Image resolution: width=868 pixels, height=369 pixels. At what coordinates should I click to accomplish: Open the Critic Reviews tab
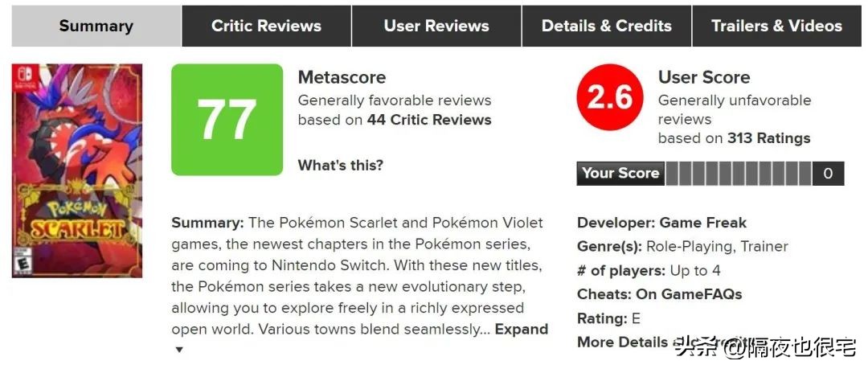[266, 26]
